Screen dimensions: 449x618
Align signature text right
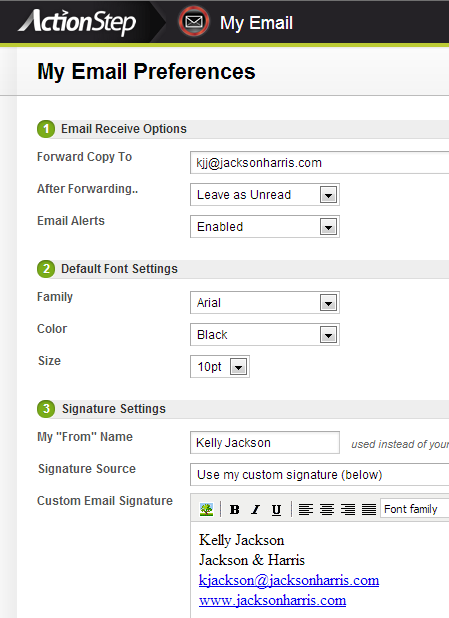(348, 510)
